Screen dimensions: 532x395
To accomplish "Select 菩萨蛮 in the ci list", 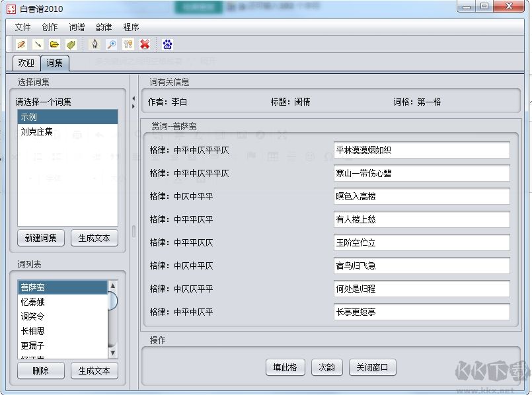I will (62, 287).
